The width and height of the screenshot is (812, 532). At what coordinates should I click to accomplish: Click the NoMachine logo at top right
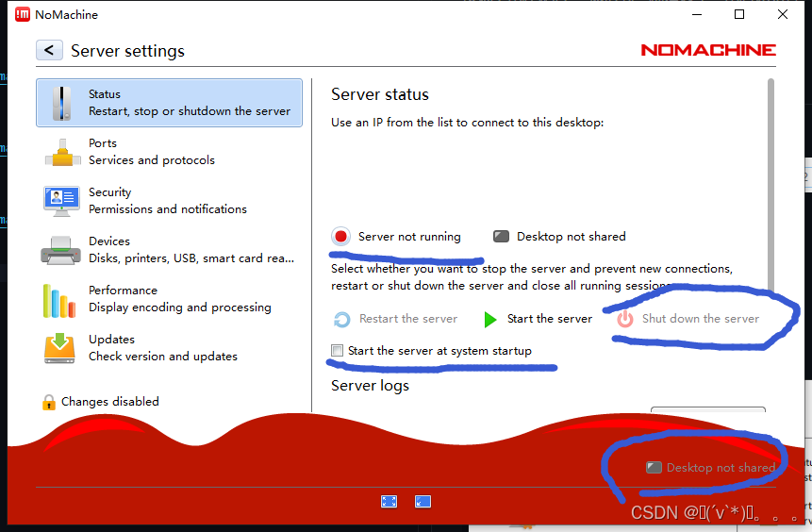708,50
